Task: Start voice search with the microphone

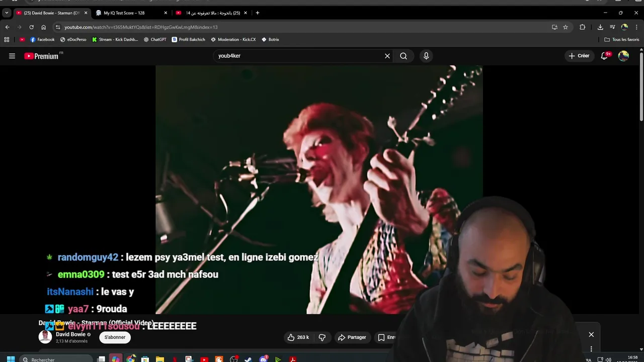Action: (x=426, y=56)
